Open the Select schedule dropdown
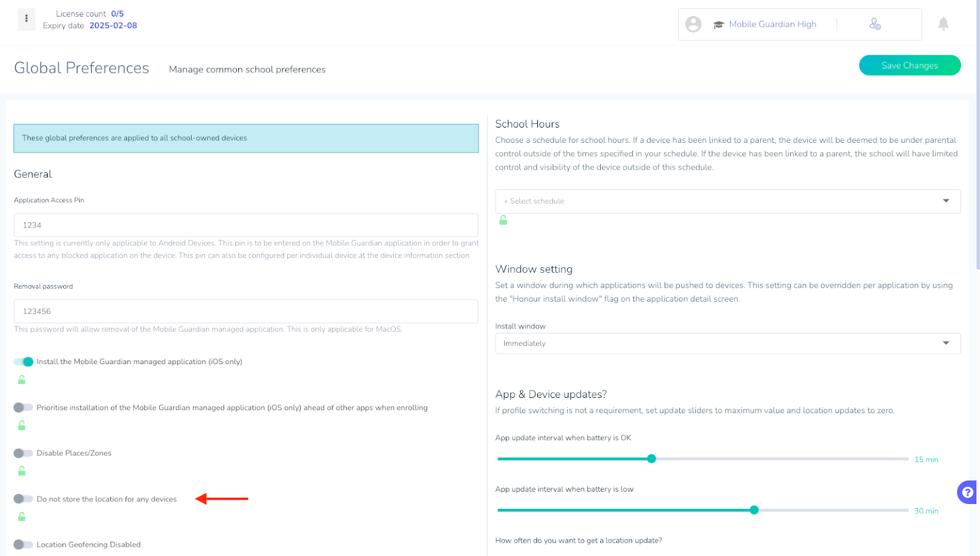The width and height of the screenshot is (980, 556). click(x=728, y=201)
